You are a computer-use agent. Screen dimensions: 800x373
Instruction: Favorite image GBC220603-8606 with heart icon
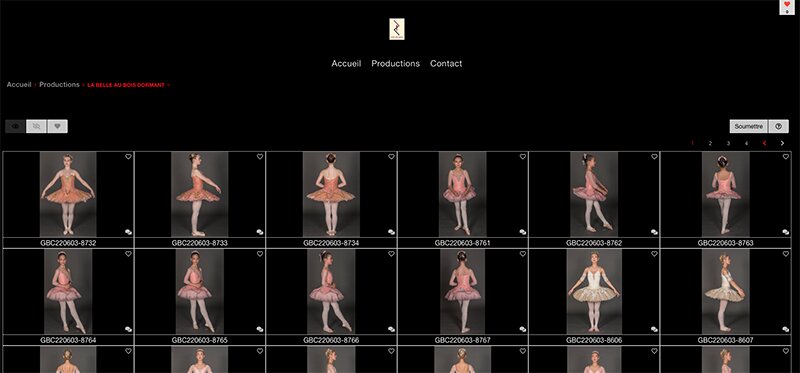(654, 254)
